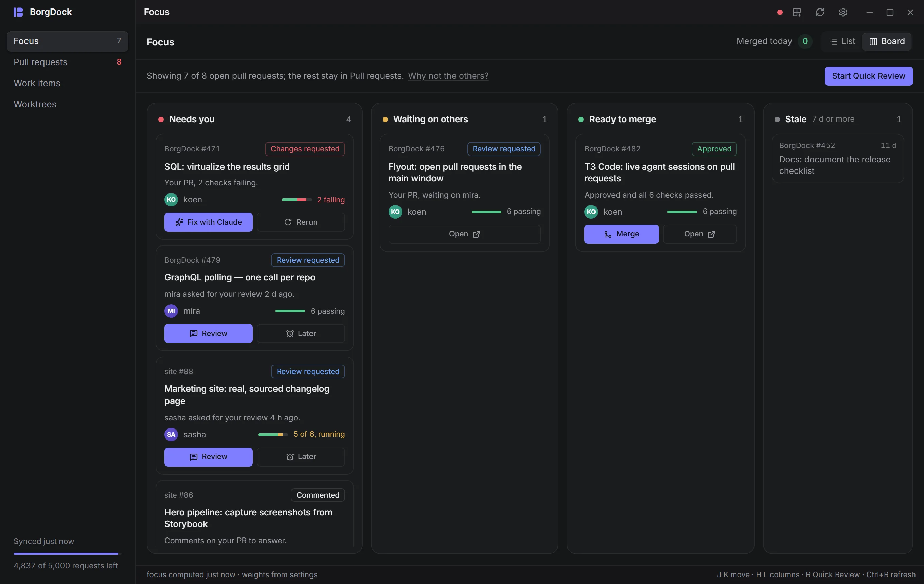Switch to Board view
Image resolution: width=924 pixels, height=584 pixels.
click(x=887, y=41)
